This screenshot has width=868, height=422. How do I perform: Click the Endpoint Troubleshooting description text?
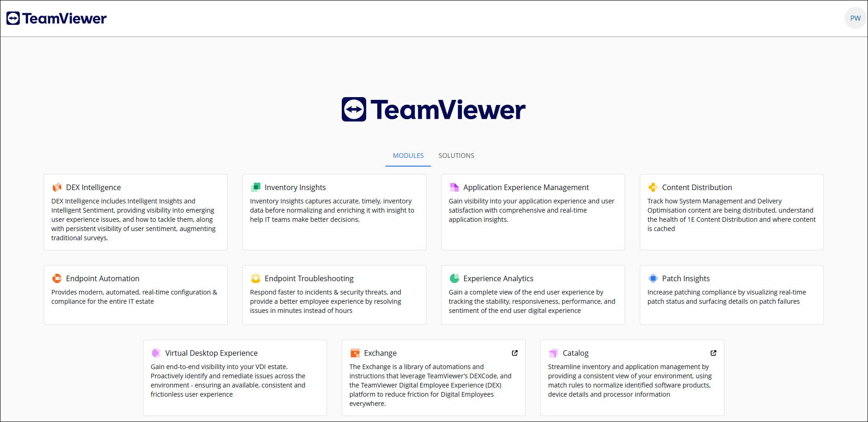click(326, 301)
